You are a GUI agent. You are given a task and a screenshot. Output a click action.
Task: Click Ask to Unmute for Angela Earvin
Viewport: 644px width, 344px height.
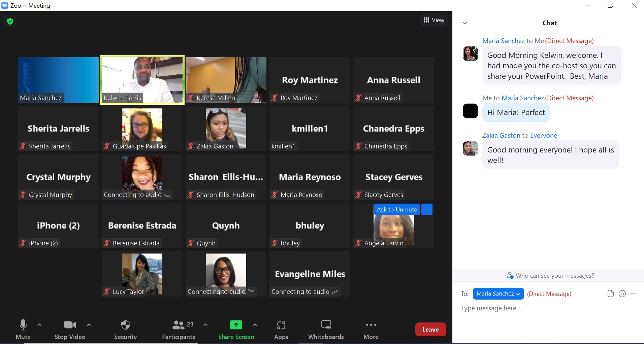point(397,209)
